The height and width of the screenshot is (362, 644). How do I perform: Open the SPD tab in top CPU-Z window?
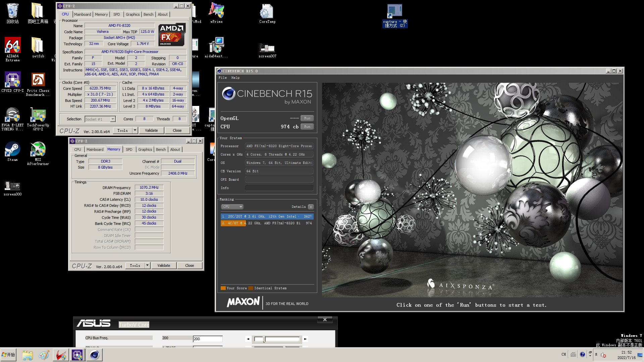point(116,14)
